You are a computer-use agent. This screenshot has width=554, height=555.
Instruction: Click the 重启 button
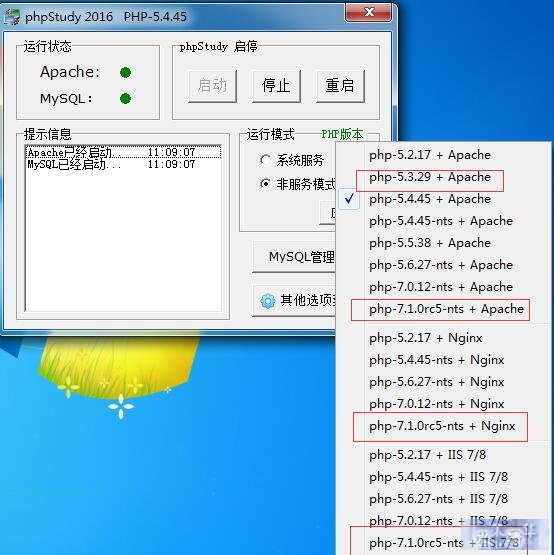tap(340, 86)
